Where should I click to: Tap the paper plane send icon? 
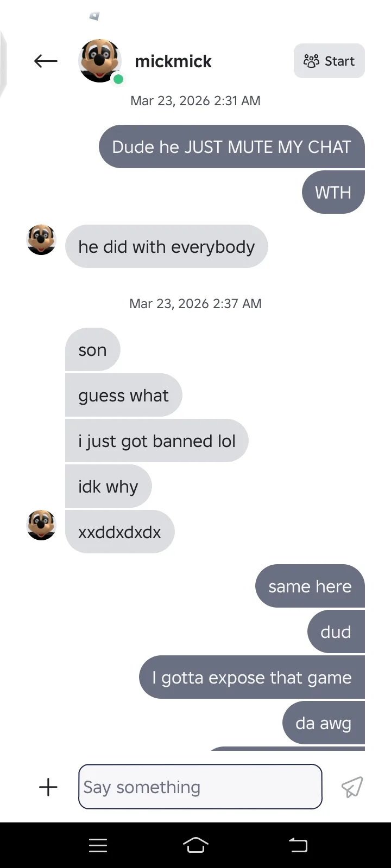(x=352, y=787)
